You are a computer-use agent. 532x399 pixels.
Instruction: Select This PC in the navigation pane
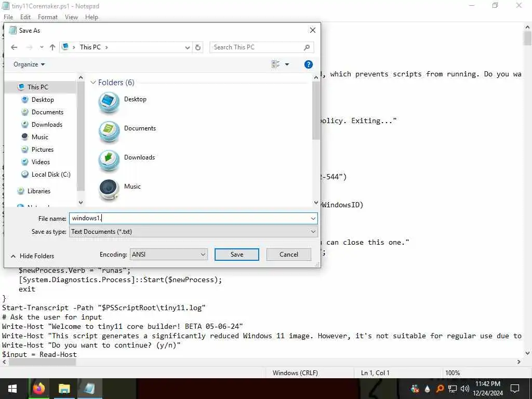(x=37, y=87)
